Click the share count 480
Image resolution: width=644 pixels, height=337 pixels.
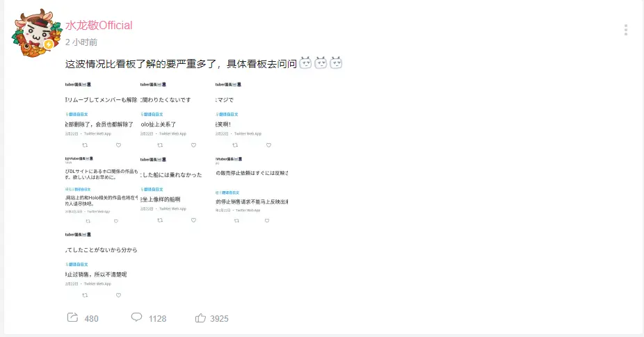[91, 318]
